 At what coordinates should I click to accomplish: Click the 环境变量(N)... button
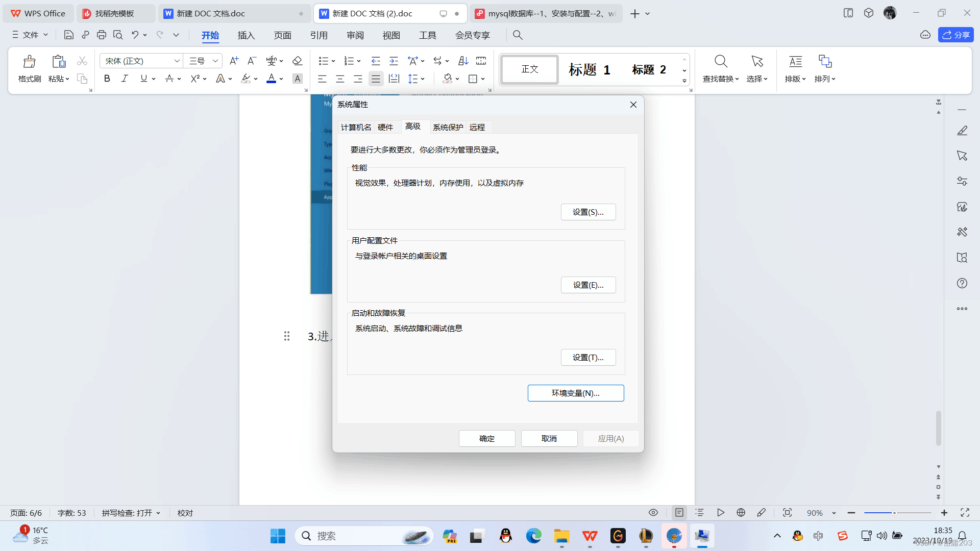(575, 393)
